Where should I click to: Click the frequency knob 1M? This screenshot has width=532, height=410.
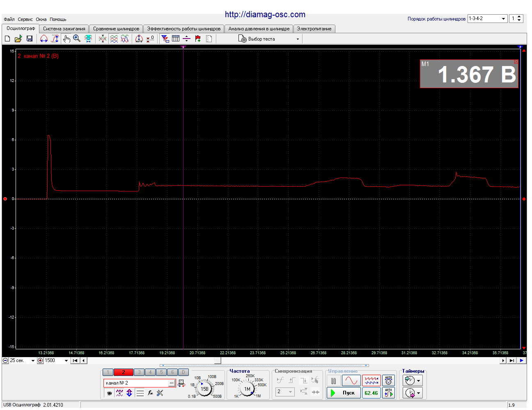pyautogui.click(x=247, y=389)
